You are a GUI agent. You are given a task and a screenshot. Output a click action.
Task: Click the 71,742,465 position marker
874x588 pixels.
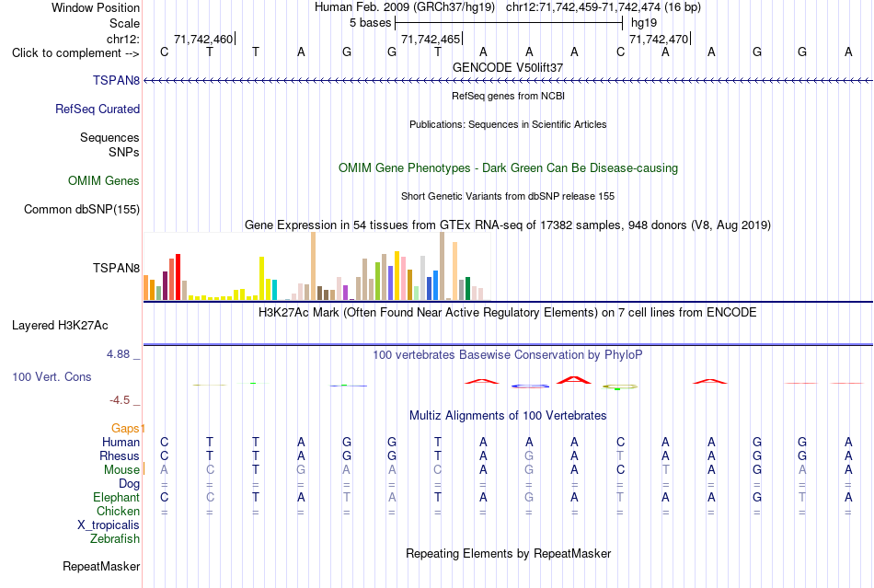click(431, 39)
